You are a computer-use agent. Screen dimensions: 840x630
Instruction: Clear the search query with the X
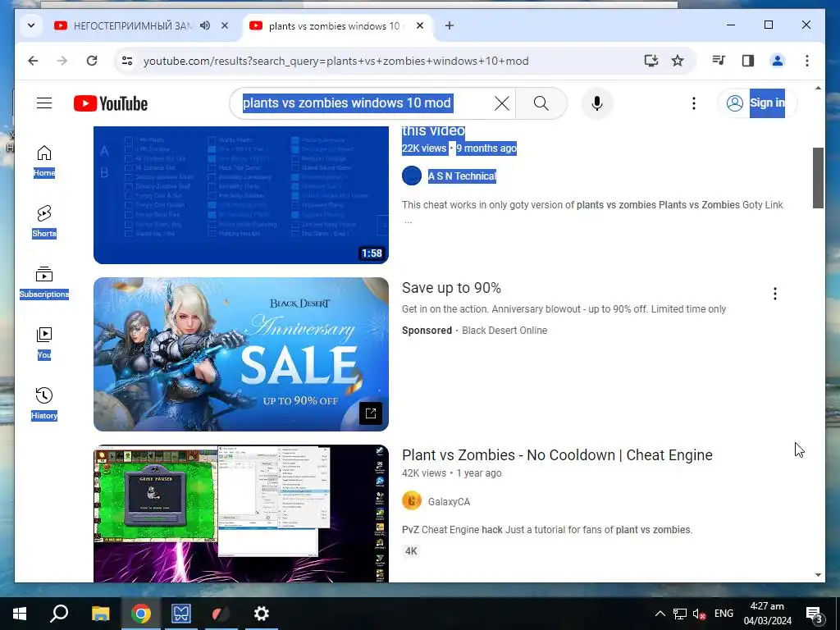(x=501, y=103)
